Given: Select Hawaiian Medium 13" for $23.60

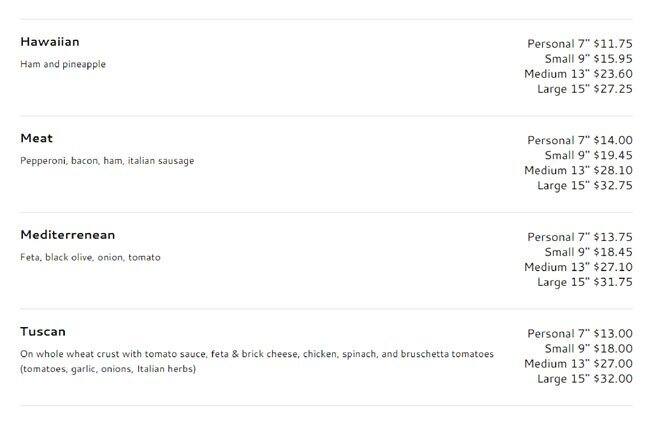Looking at the screenshot, I should coord(578,74).
